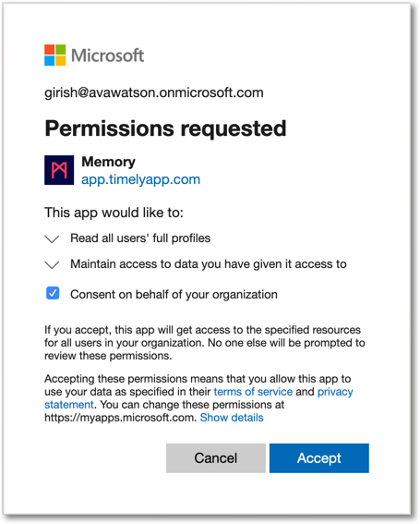Expand the Read all users' full profiles chevron

click(52, 239)
